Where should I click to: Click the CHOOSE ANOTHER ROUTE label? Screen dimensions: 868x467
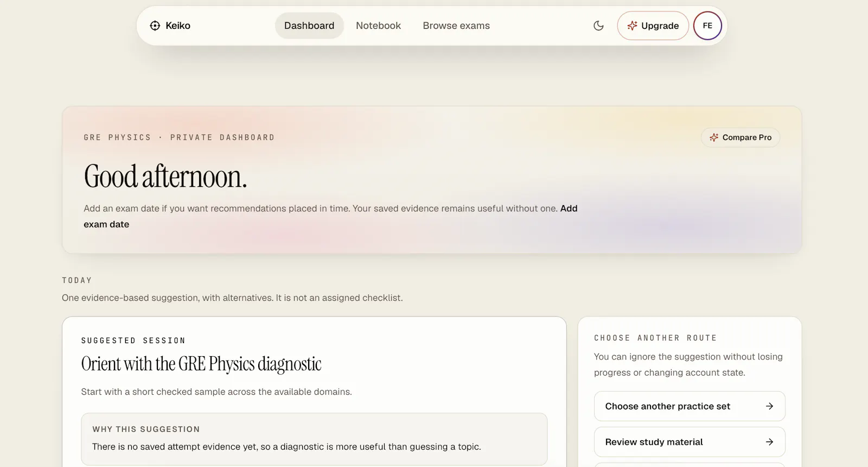[x=655, y=338]
